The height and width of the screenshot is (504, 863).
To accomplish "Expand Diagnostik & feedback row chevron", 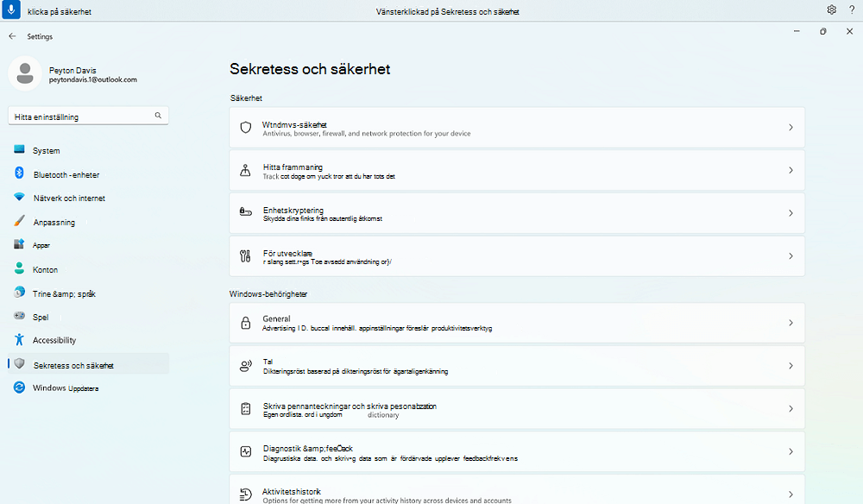I will pos(791,451).
